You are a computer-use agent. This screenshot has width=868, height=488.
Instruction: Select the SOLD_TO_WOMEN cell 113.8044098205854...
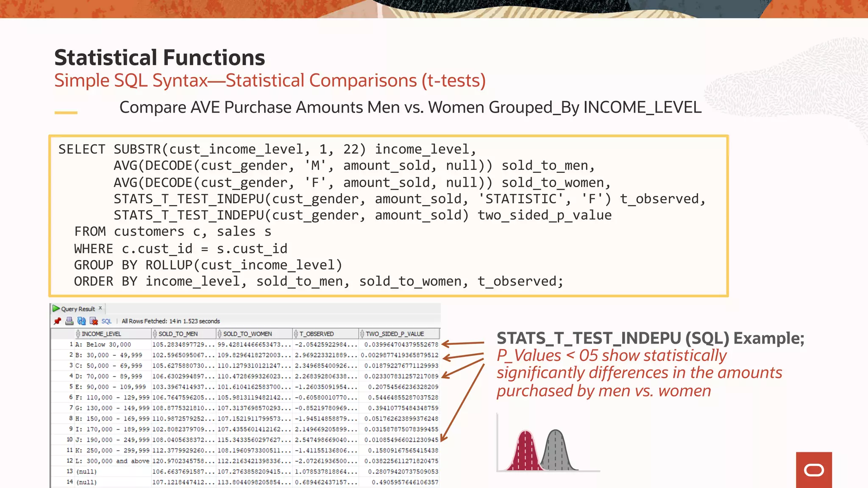254,482
